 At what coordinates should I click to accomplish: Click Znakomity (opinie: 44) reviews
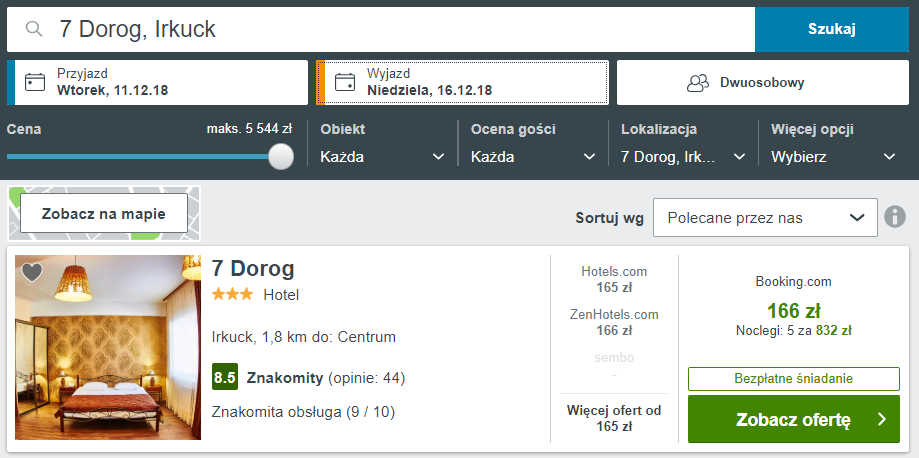pyautogui.click(x=326, y=378)
